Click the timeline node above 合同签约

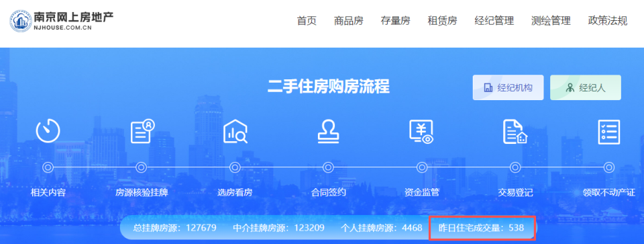(328, 167)
